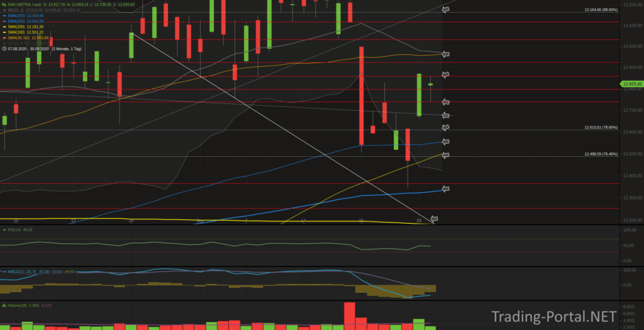The height and width of the screenshot is (330, 644).
Task: Click the blue marker beside EMA(200)
Action: point(4,16)
